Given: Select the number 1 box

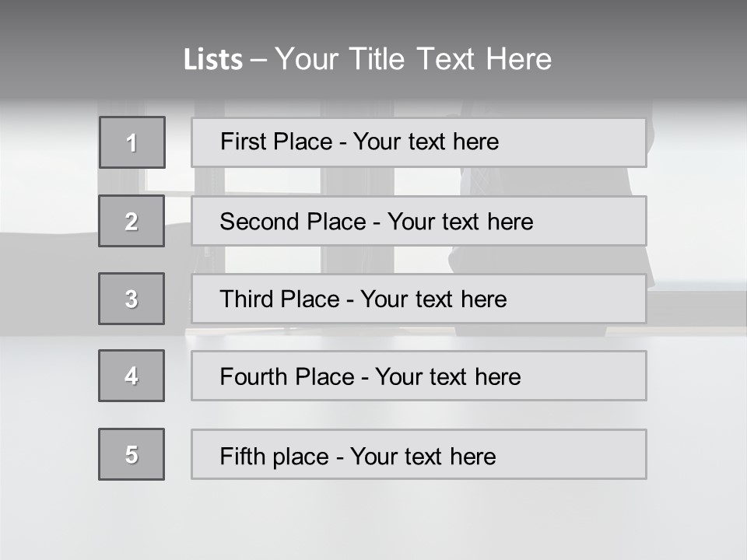Looking at the screenshot, I should (x=132, y=142).
